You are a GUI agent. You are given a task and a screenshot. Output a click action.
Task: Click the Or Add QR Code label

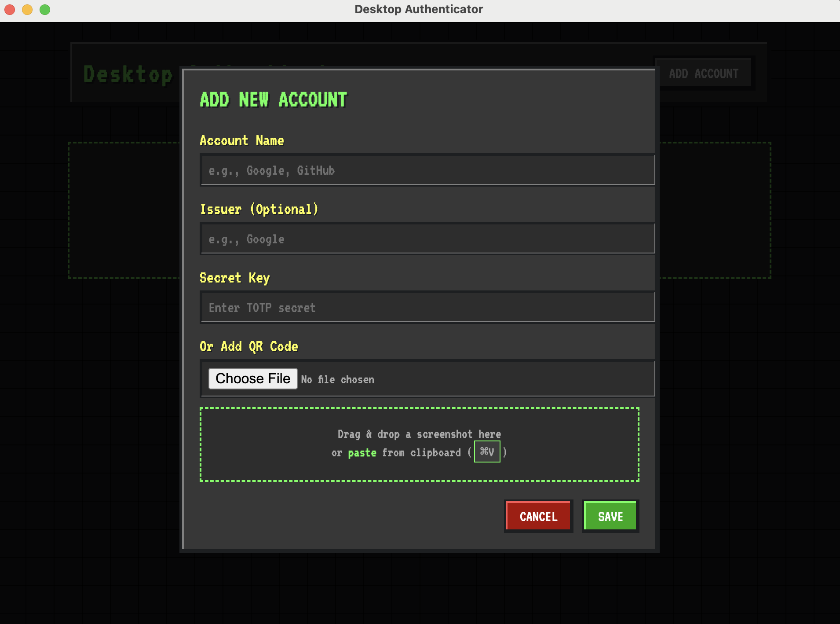[248, 346]
